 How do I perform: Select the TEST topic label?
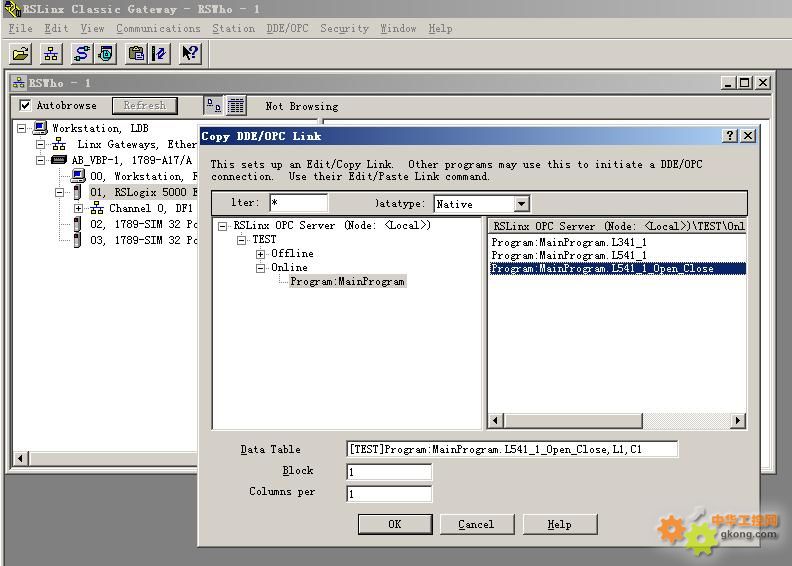click(264, 239)
